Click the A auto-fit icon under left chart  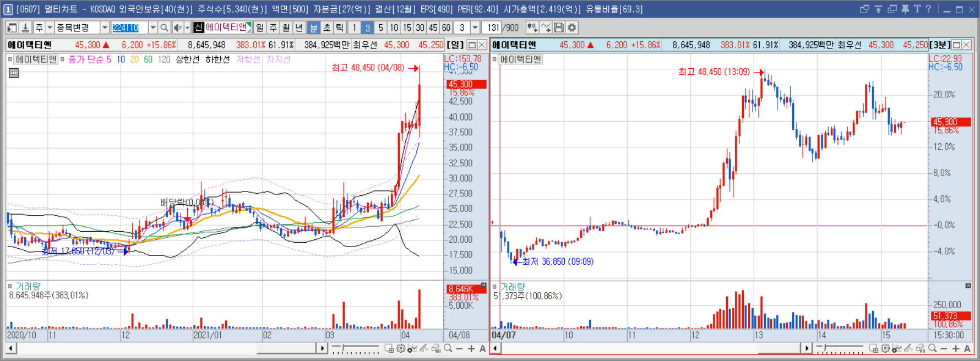coord(483,348)
